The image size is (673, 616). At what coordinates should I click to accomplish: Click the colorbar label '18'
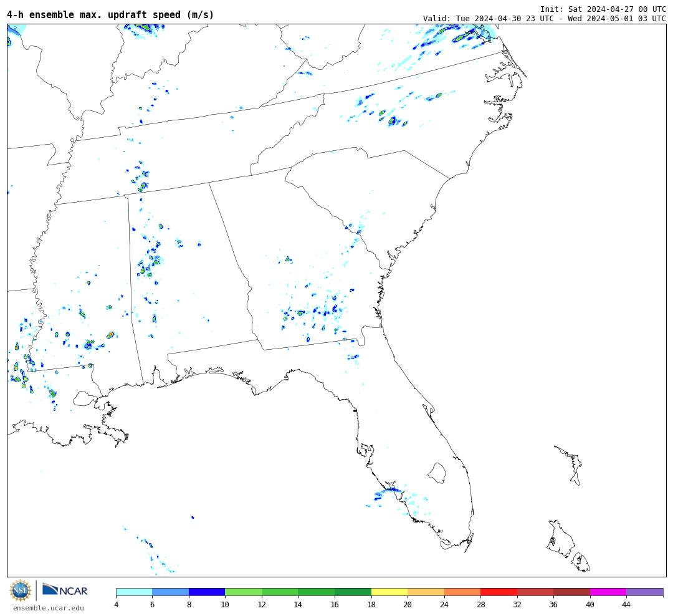click(x=371, y=604)
